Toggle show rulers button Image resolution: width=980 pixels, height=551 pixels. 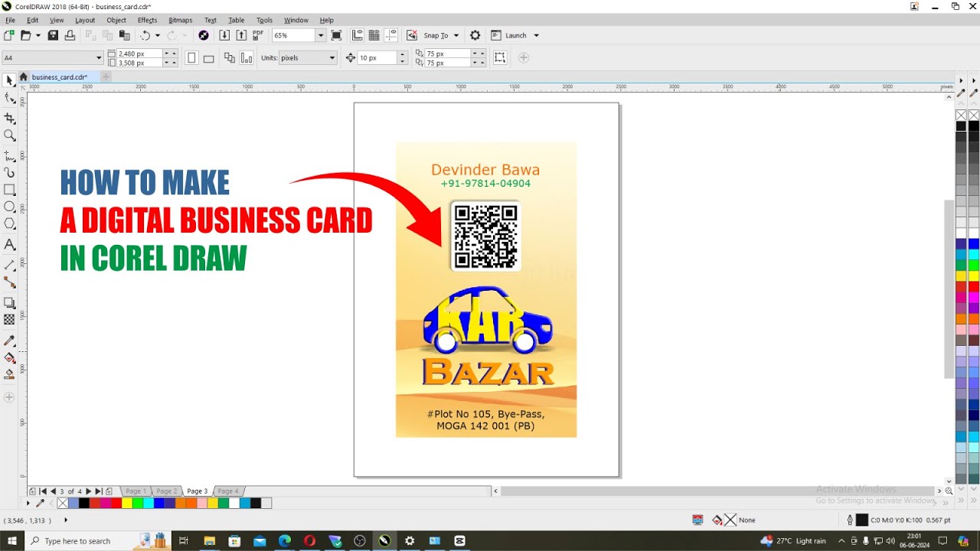[x=358, y=35]
